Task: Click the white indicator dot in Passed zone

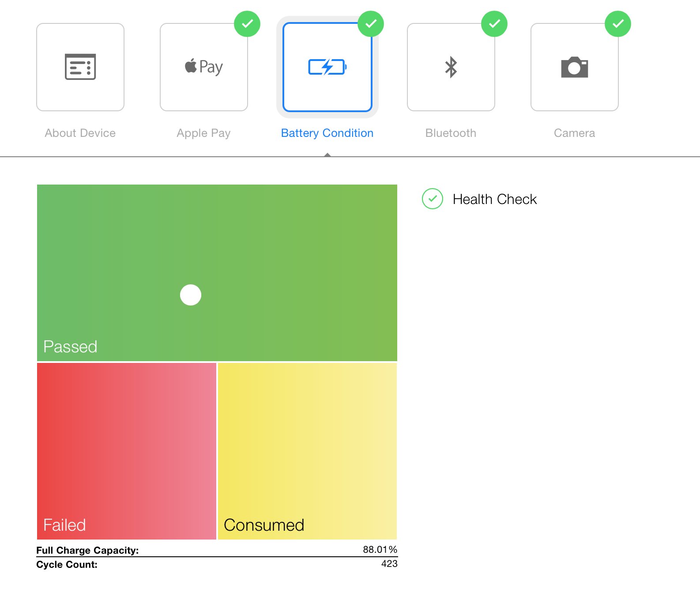Action: pyautogui.click(x=191, y=295)
